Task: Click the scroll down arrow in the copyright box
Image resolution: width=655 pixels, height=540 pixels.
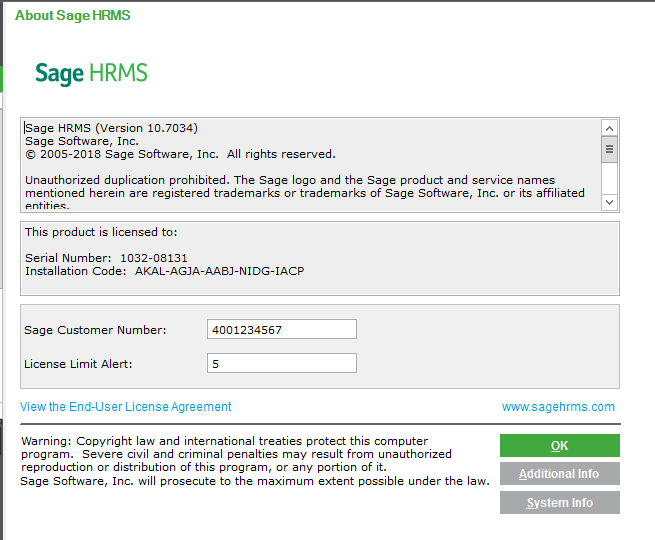Action: pyautogui.click(x=608, y=202)
